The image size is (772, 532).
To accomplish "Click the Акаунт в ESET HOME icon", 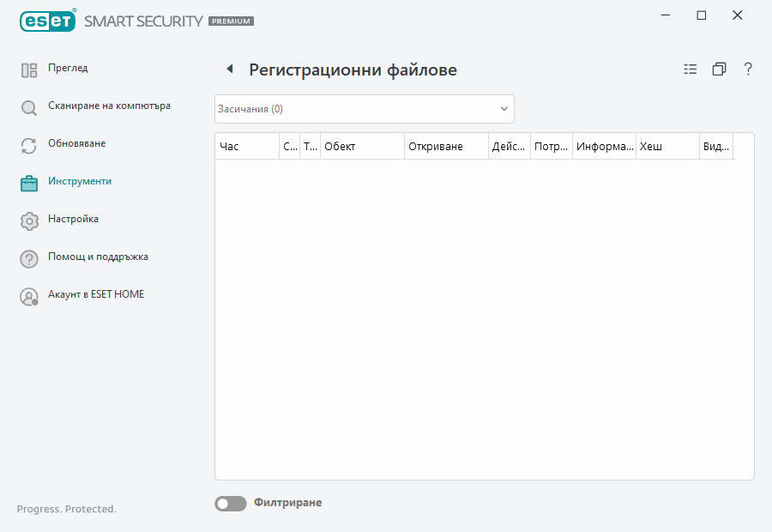I will 28,295.
